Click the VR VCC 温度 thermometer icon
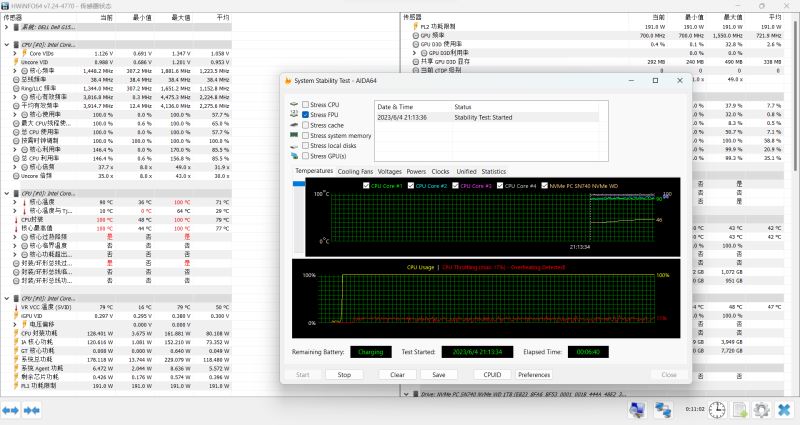The image size is (800, 425). click(16, 307)
